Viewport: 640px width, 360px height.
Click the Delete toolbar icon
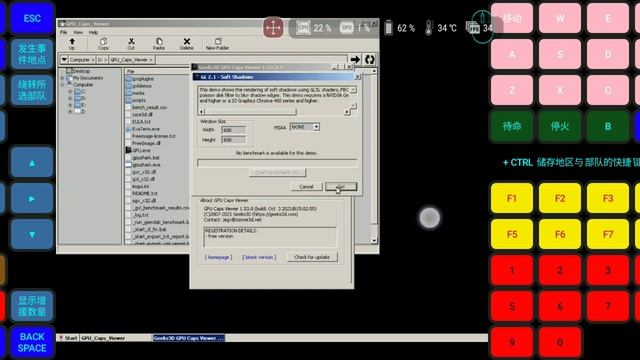(187, 44)
